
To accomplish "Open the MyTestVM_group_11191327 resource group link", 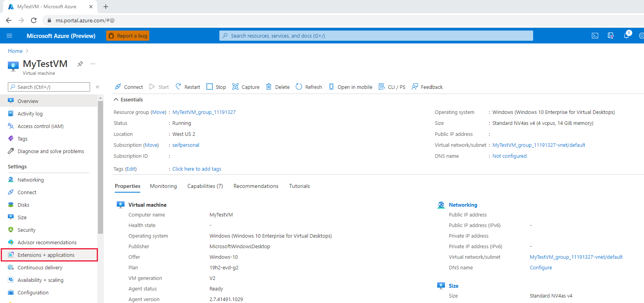I will click(x=204, y=112).
